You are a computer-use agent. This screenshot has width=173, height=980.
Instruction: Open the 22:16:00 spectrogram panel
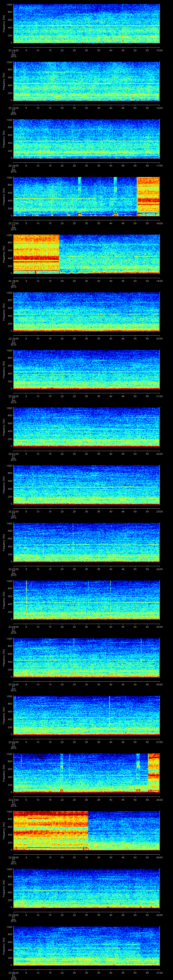tap(86, 139)
